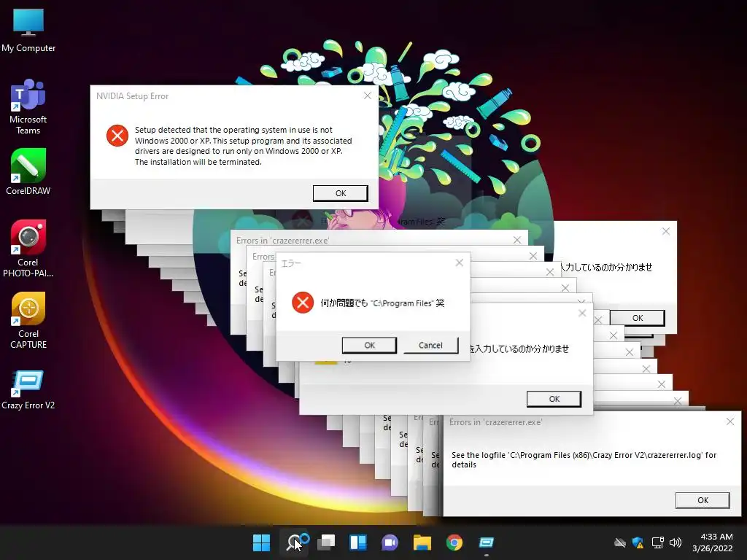This screenshot has height=560, width=747.
Task: Click OK in middle Japanese text dialog
Action: pyautogui.click(x=554, y=399)
